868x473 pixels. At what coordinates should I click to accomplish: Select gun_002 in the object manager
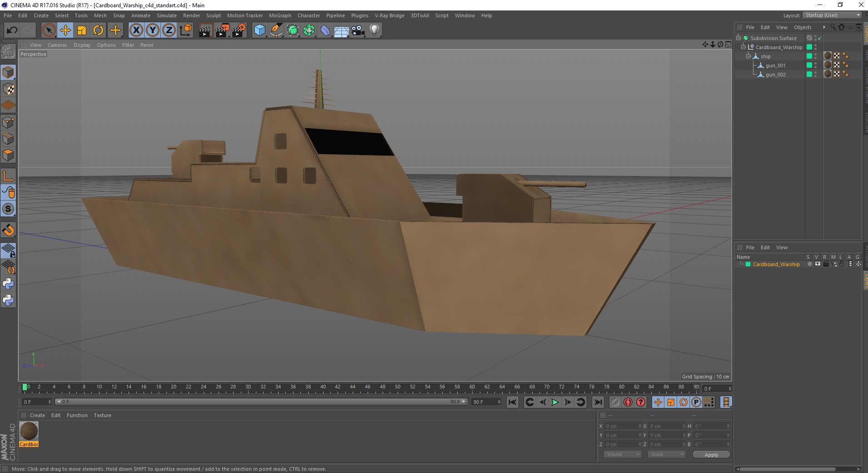(776, 75)
